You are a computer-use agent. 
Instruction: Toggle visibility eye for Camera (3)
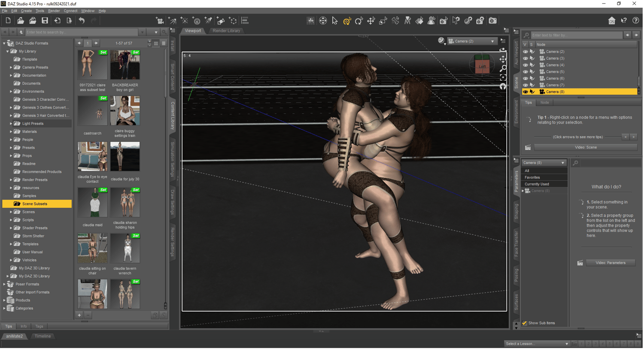525,58
